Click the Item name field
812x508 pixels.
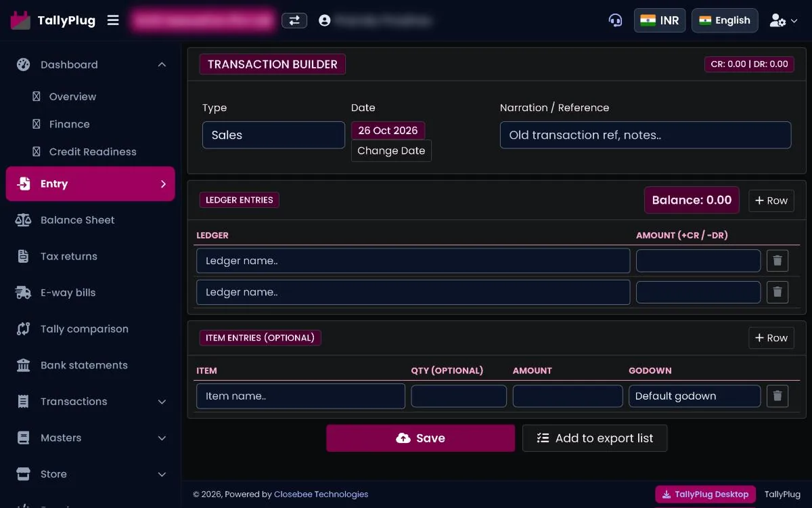point(300,396)
